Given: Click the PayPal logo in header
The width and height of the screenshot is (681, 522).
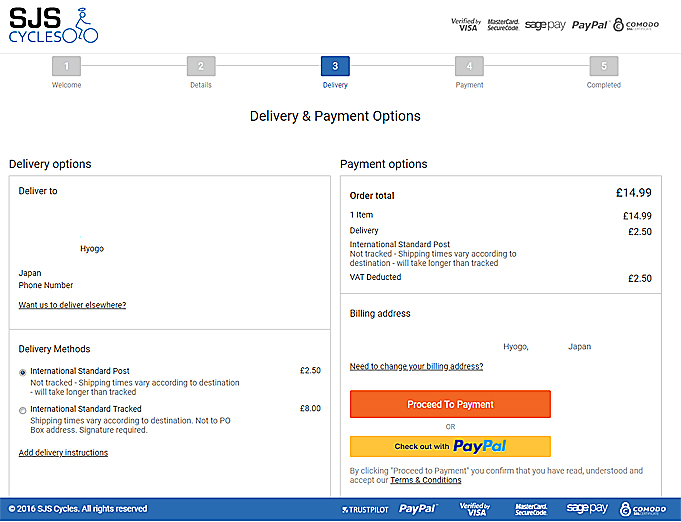Looking at the screenshot, I should pyautogui.click(x=589, y=25).
